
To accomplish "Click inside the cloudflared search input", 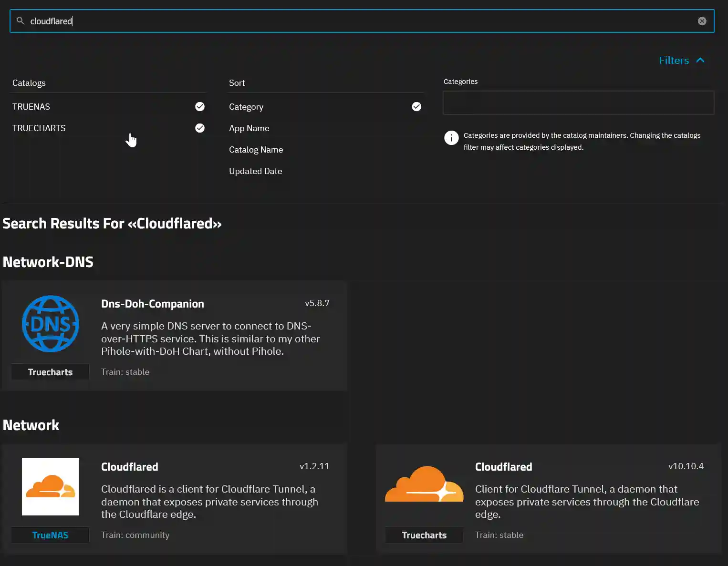I will click(x=191, y=21).
